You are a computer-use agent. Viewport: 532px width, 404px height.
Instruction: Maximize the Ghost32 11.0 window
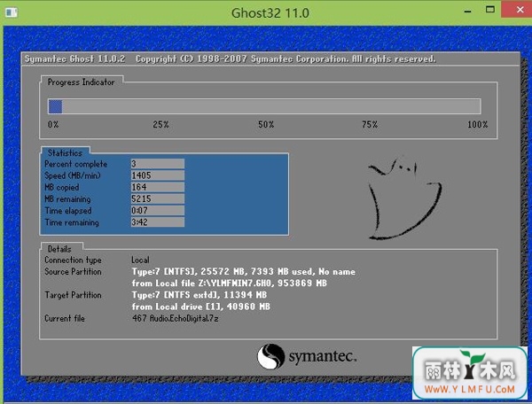[x=490, y=10]
